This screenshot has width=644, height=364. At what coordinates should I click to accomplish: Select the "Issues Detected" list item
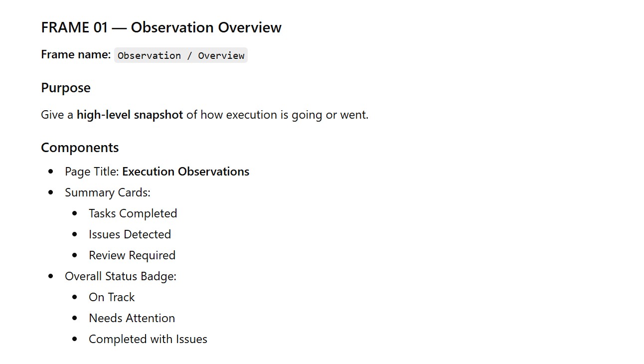(x=130, y=234)
